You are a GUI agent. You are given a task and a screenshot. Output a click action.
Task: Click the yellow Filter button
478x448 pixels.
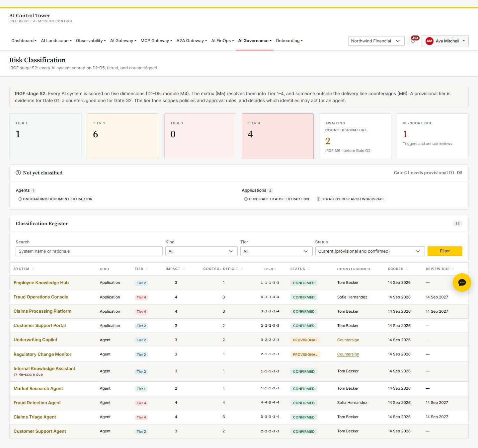[x=445, y=251]
